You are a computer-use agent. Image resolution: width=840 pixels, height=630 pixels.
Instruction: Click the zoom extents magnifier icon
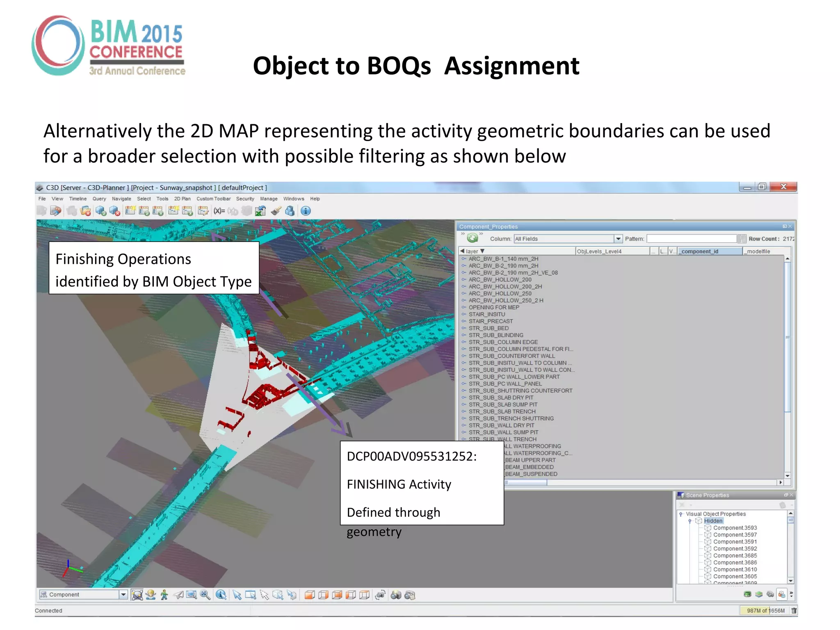click(x=205, y=595)
